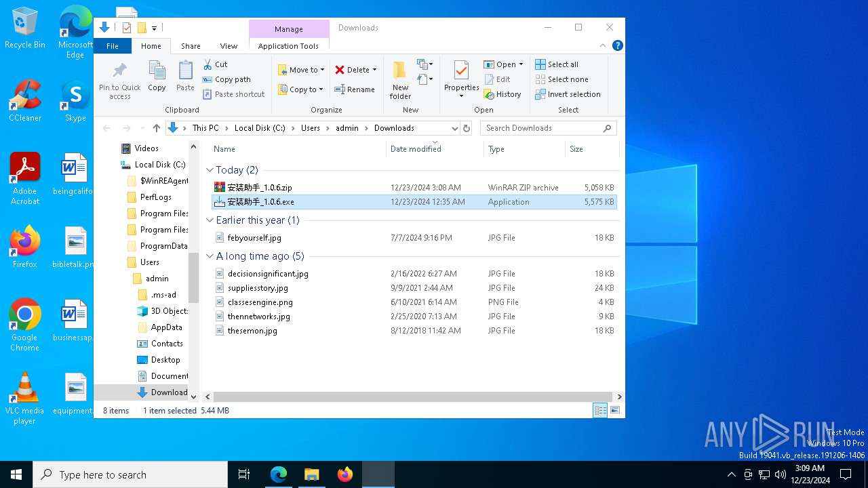
Task: Open File Explorer from the taskbar
Action: point(311,474)
